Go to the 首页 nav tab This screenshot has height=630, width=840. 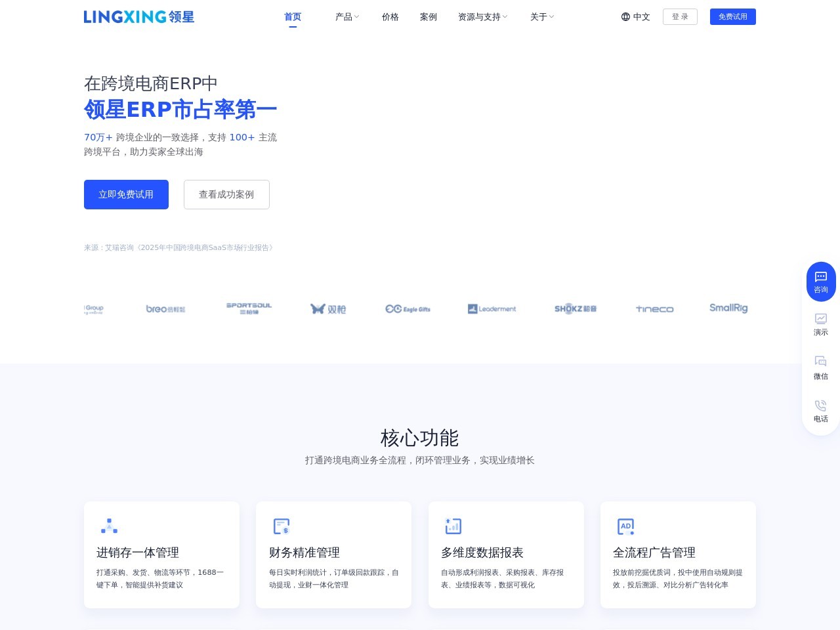click(293, 17)
